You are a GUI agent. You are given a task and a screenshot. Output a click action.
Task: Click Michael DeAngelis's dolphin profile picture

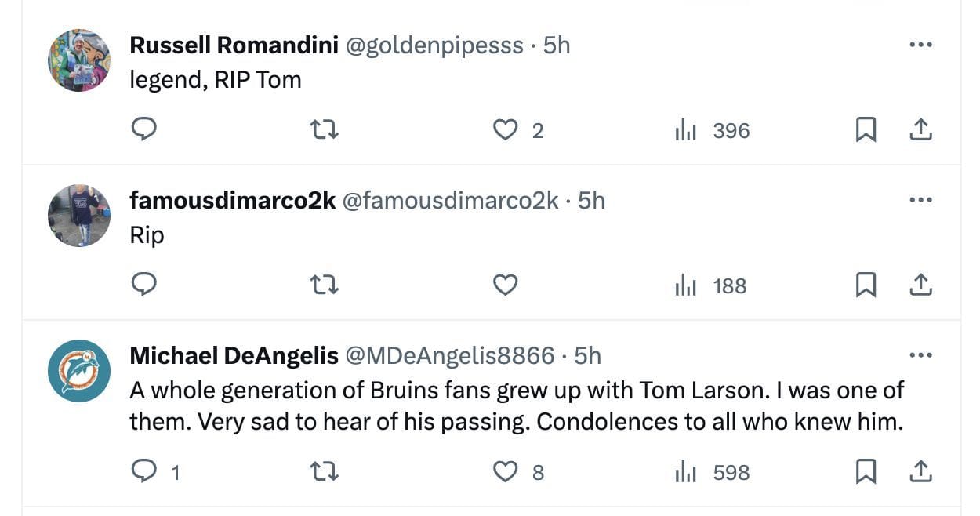point(79,371)
